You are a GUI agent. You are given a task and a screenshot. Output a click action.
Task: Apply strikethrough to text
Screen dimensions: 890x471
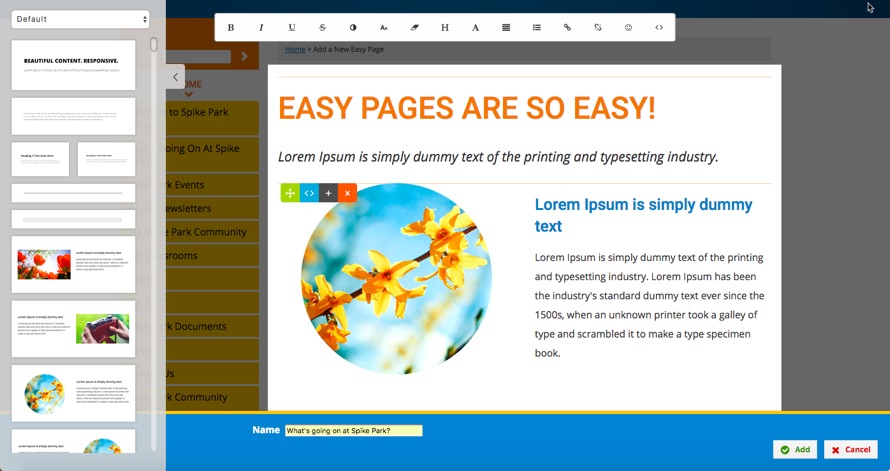point(322,28)
